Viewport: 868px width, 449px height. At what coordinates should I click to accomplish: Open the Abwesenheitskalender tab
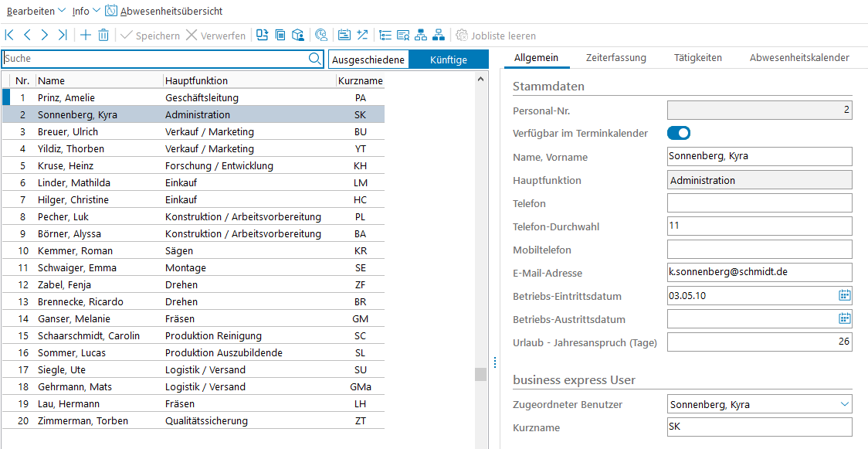798,58
